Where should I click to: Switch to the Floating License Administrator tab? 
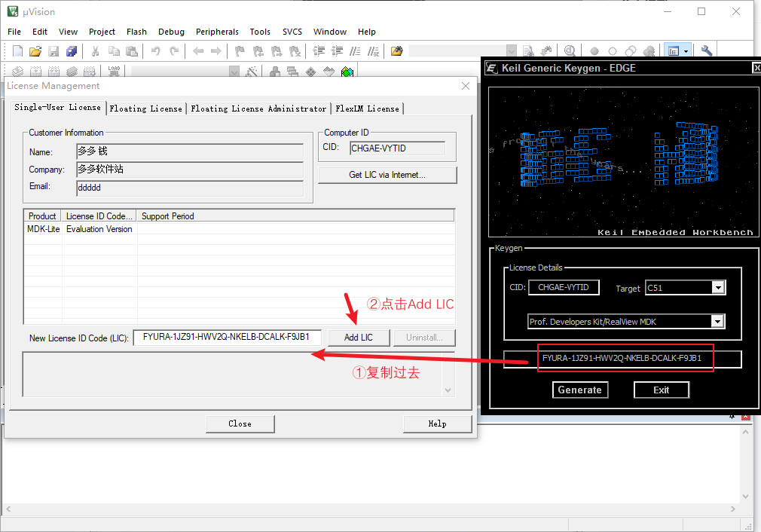pyautogui.click(x=258, y=109)
